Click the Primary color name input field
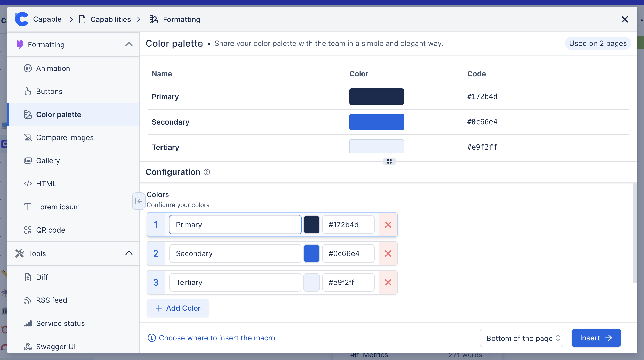Image resolution: width=644 pixels, height=360 pixels. (x=235, y=224)
